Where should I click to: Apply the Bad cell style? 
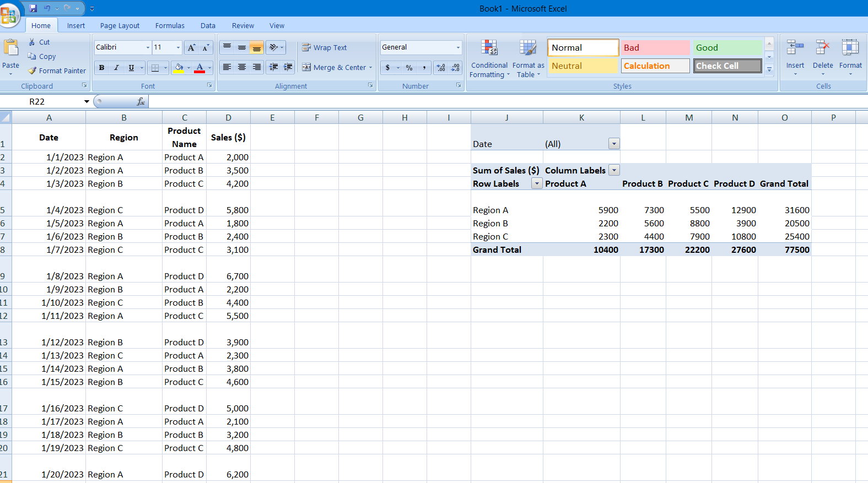pos(655,47)
